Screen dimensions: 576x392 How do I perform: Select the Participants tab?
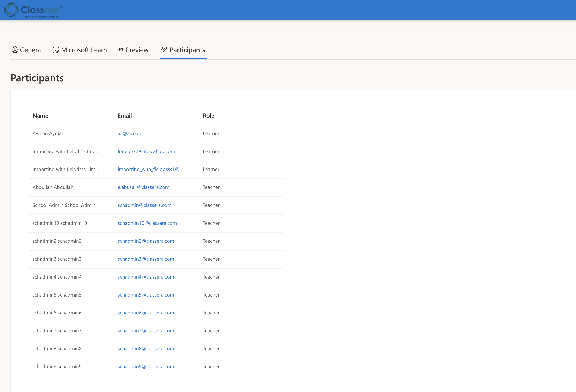tap(183, 50)
